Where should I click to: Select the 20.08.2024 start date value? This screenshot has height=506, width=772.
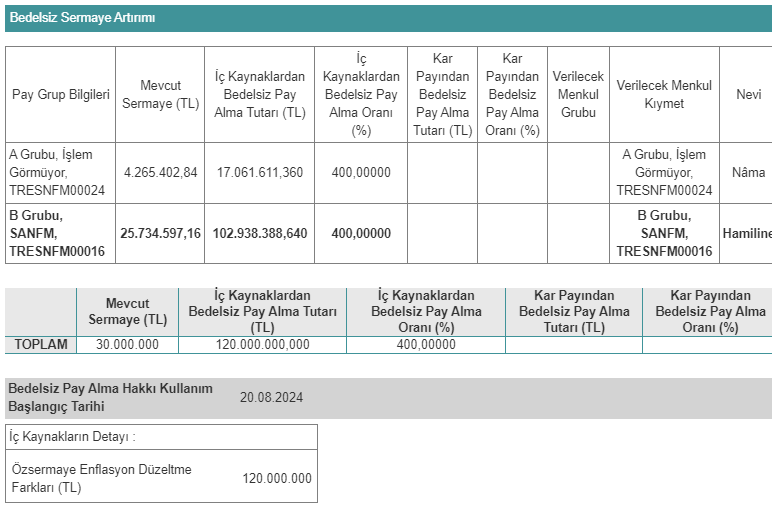(x=271, y=397)
